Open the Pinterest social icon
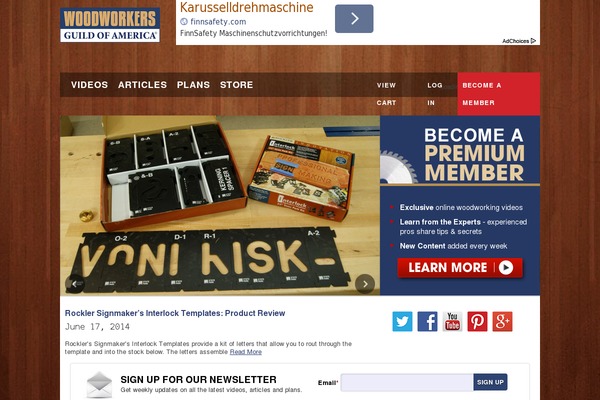Image resolution: width=600 pixels, height=400 pixels. (x=477, y=321)
